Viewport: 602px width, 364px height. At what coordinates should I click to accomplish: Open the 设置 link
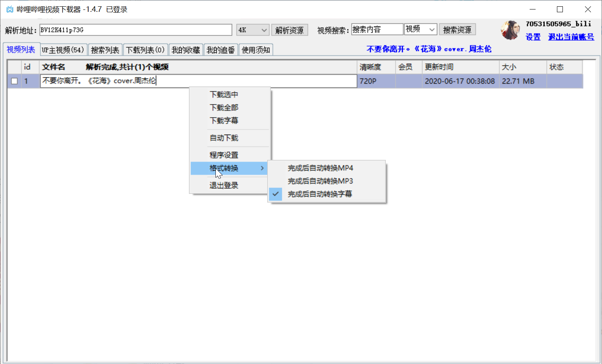(533, 37)
